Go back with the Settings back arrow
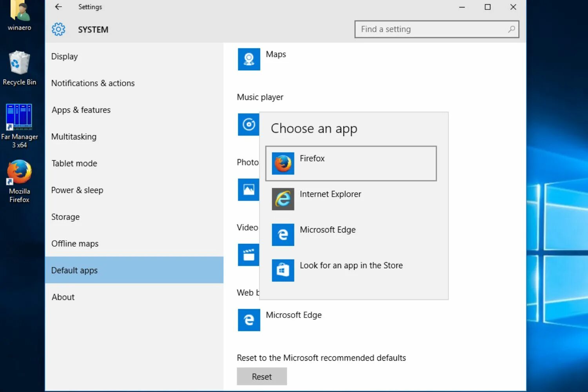The height and width of the screenshot is (392, 588). [x=58, y=7]
